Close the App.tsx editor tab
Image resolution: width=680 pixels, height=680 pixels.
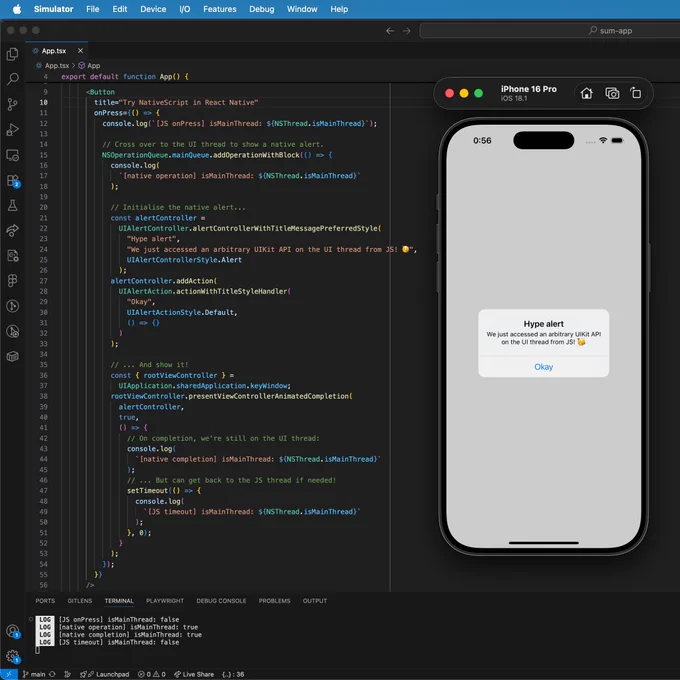tap(80, 51)
